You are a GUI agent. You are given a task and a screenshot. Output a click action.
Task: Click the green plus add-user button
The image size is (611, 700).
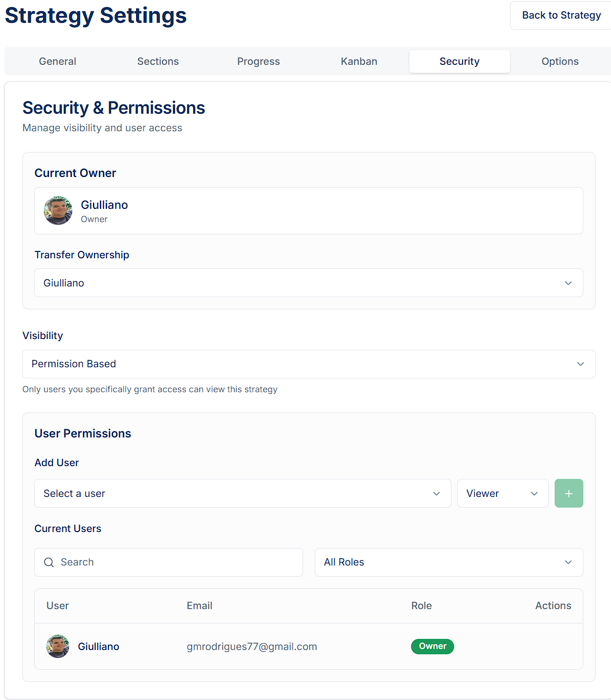click(x=568, y=493)
